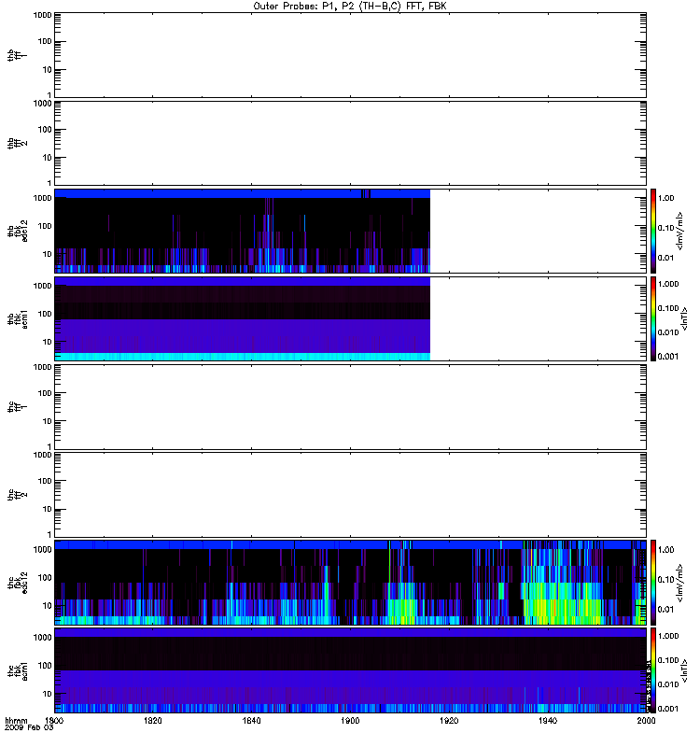
Task: Click the "<|mV/m|>" unit label beside thb edc12 colorbar
Action: 680,231
